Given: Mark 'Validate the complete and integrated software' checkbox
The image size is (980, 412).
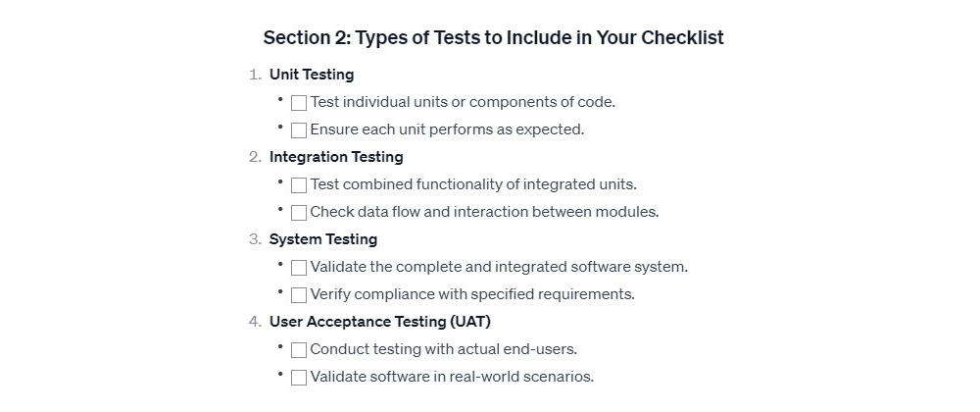Looking at the screenshot, I should tap(299, 268).
